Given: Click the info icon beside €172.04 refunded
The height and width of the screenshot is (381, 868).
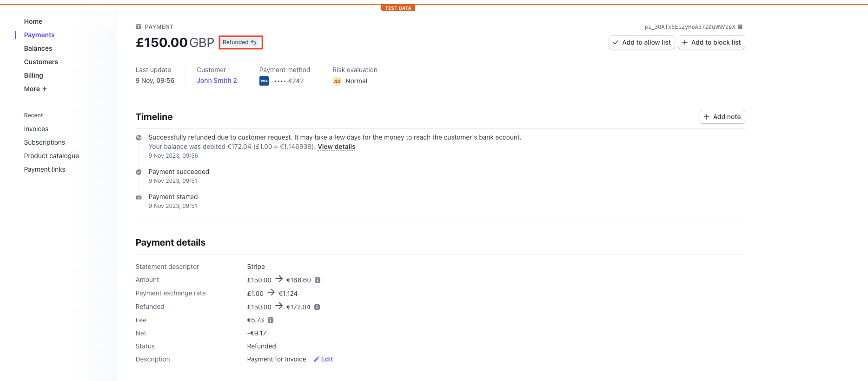Looking at the screenshot, I should click(317, 307).
